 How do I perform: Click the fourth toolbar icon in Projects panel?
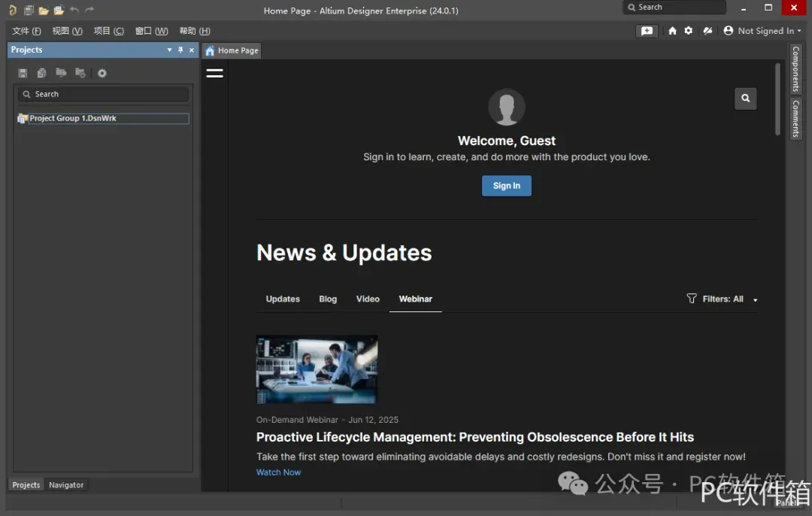coord(80,72)
